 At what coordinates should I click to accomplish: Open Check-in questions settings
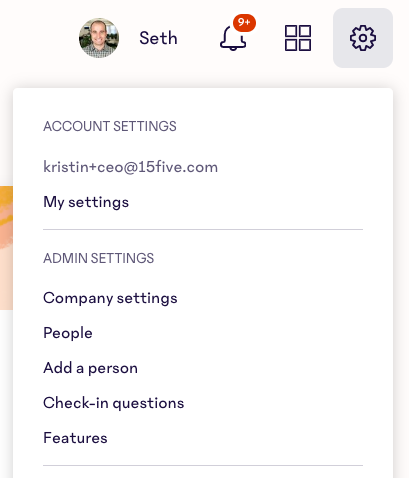[x=114, y=403]
